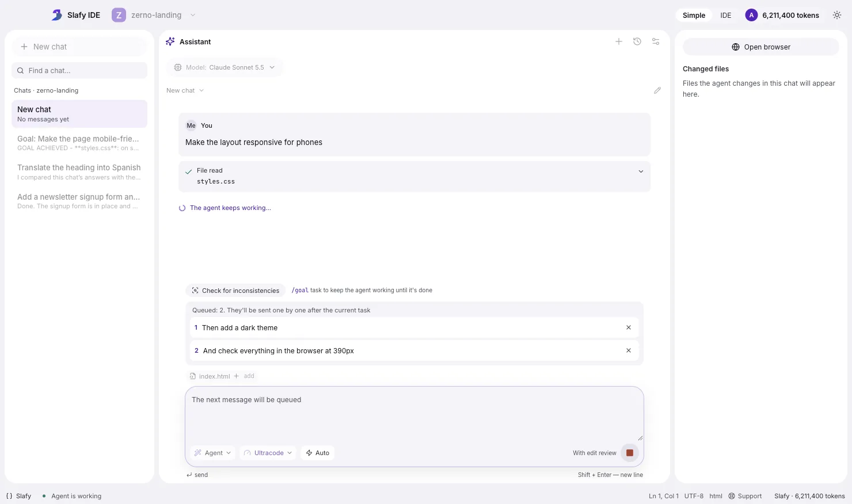Open the Model Claude Sonnet dropdown
The height and width of the screenshot is (504, 852).
coord(225,67)
